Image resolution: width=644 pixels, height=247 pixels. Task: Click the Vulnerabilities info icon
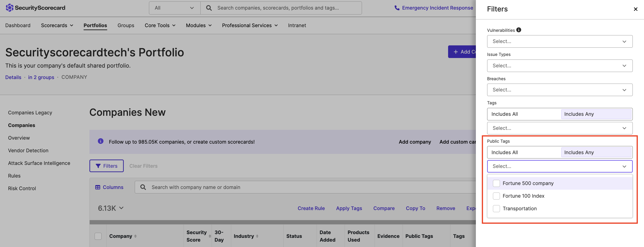point(519,30)
